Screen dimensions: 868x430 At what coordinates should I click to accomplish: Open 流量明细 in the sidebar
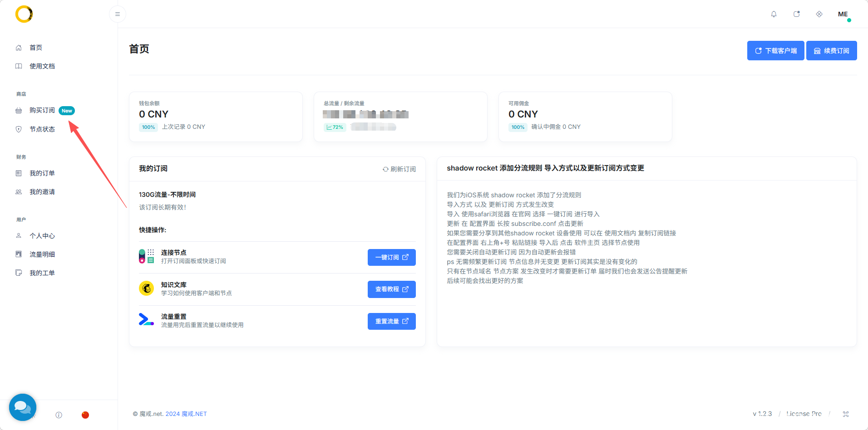[42, 254]
